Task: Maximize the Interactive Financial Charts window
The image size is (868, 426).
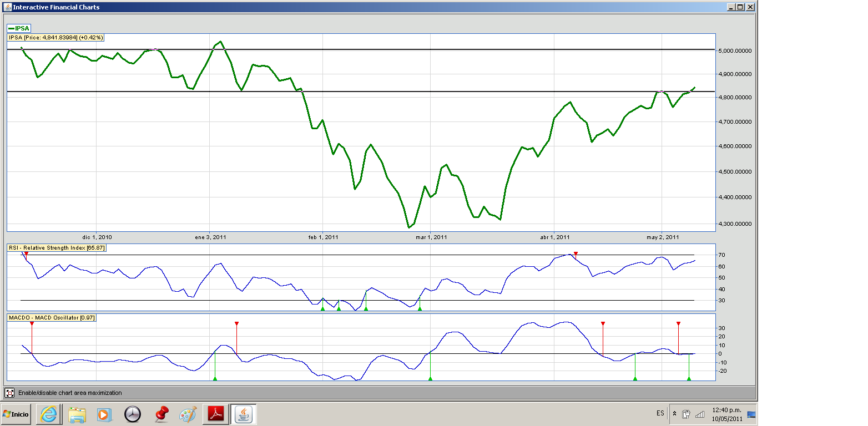Action: pyautogui.click(x=740, y=7)
